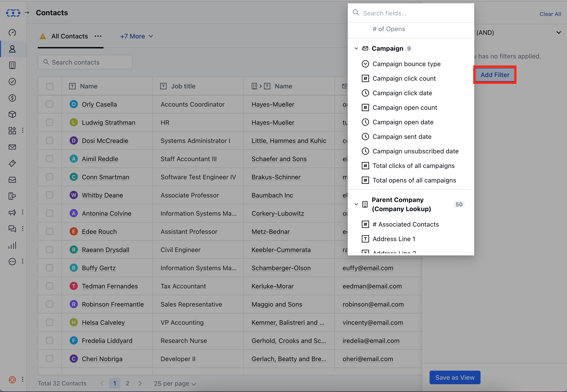The image size is (567, 392).
Task: Collapse the Parent Company field group
Action: pyautogui.click(x=356, y=204)
